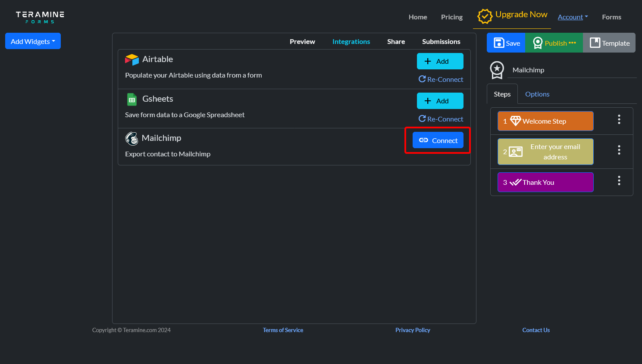Click the Gsheets spreadsheet icon
The image size is (642, 364).
point(132,99)
